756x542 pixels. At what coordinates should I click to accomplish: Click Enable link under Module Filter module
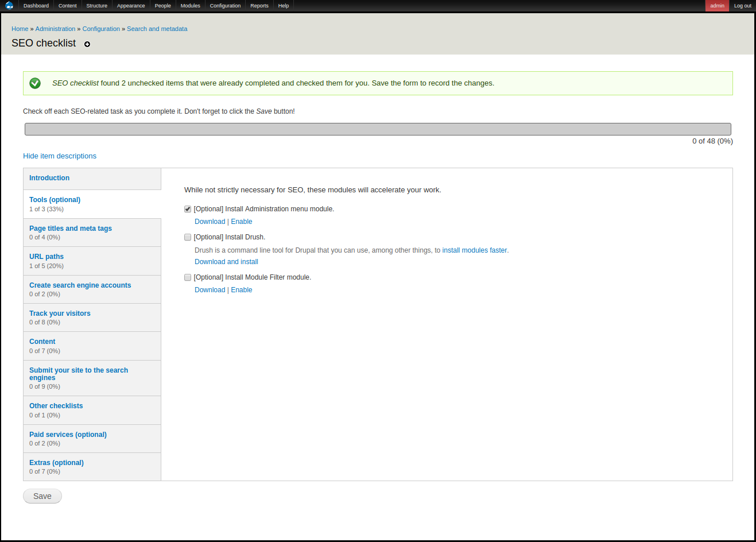pyautogui.click(x=242, y=290)
